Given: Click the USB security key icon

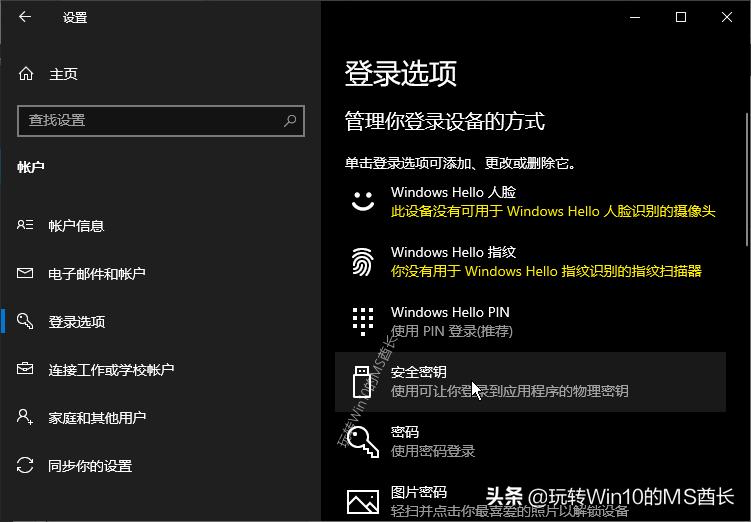Looking at the screenshot, I should click(362, 382).
